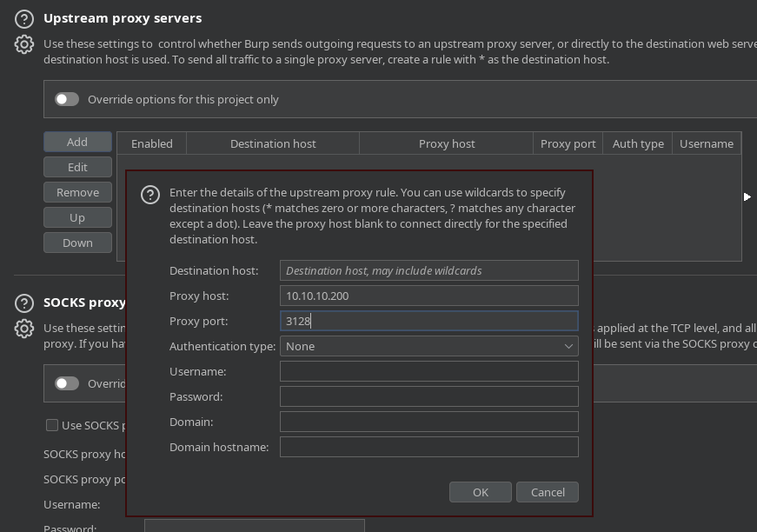Sort by the Destination host column header
The width and height of the screenshot is (757, 532).
point(273,143)
